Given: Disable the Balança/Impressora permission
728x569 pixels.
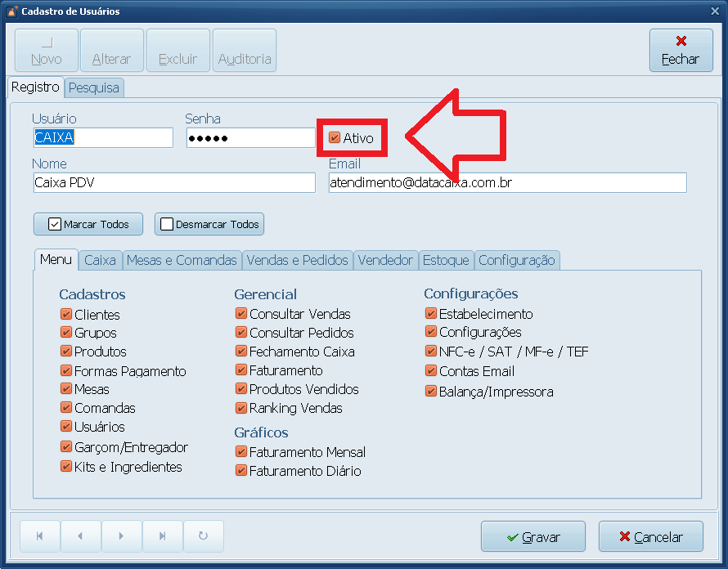Looking at the screenshot, I should (431, 392).
